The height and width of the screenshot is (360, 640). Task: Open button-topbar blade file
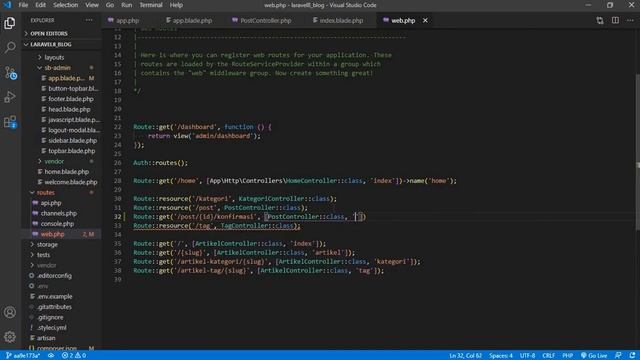tap(73, 89)
